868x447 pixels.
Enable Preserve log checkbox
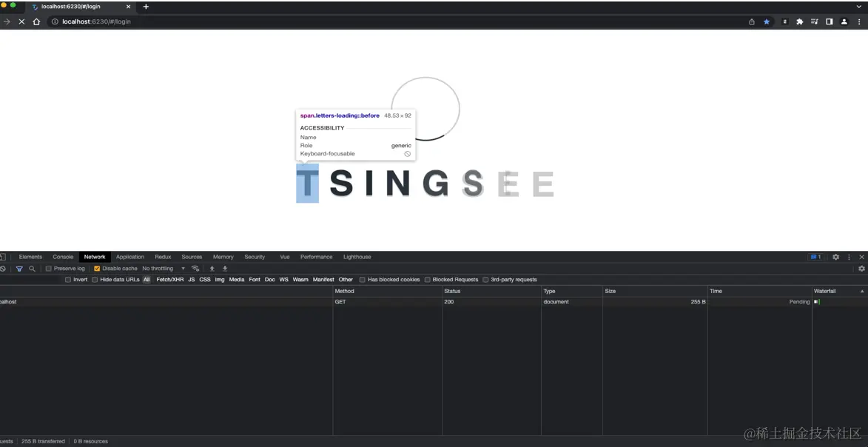point(49,269)
